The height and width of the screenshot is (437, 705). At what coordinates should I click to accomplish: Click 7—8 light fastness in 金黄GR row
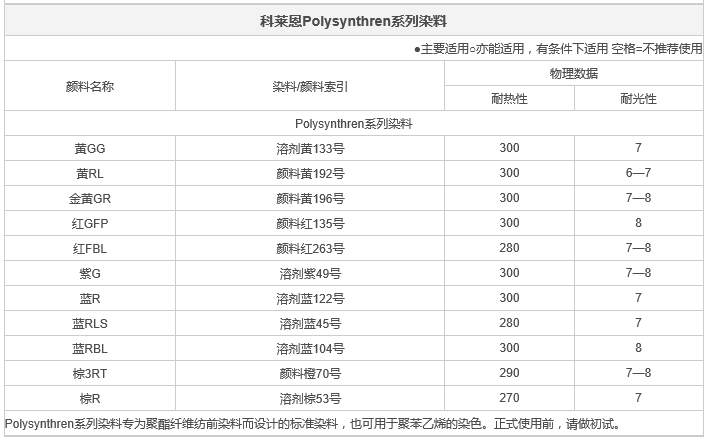[638, 198]
